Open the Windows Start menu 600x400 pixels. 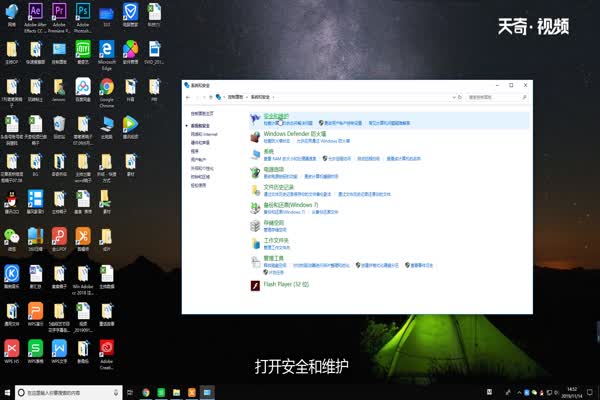coord(7,392)
